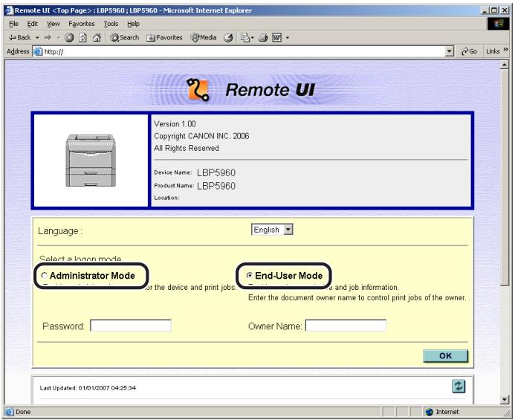This screenshot has width=515, height=420.
Task: Click the browser Refresh page icon
Action: tap(82, 38)
